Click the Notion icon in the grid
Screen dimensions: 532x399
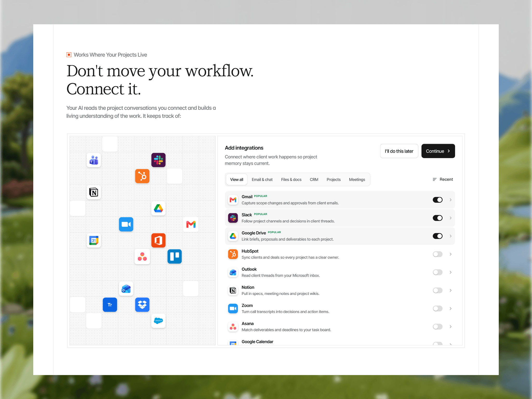(94, 192)
